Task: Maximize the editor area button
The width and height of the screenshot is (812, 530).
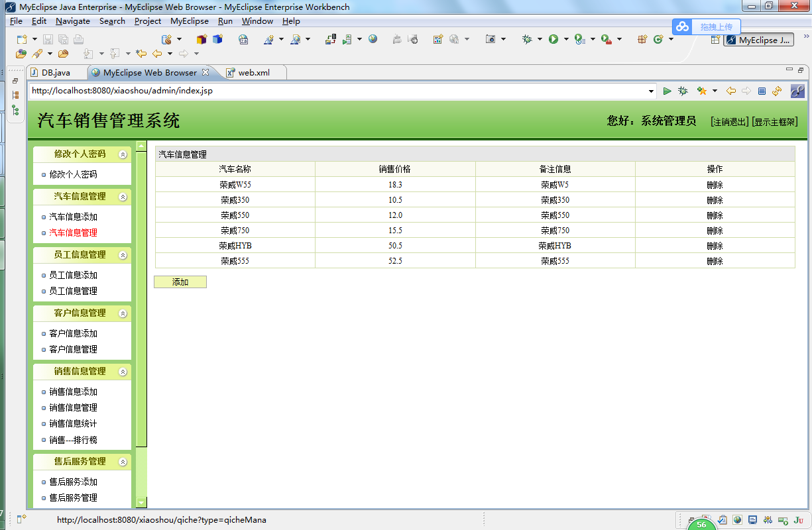Action: [801, 70]
